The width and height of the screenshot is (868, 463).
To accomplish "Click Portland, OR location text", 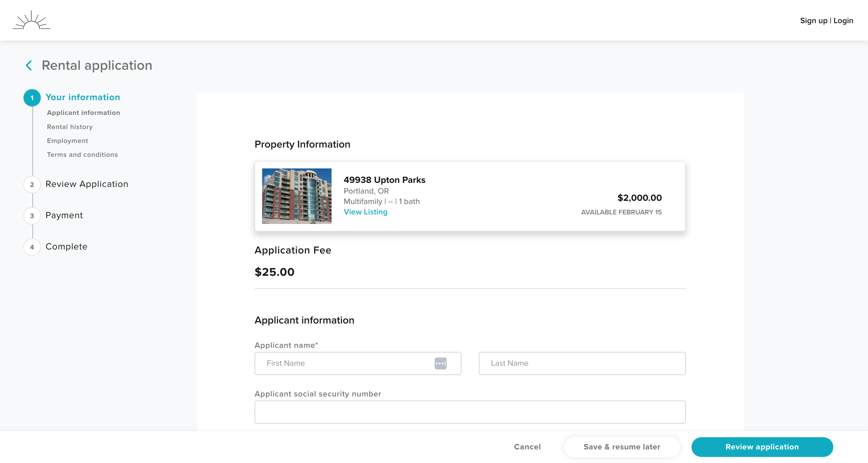I will (366, 191).
